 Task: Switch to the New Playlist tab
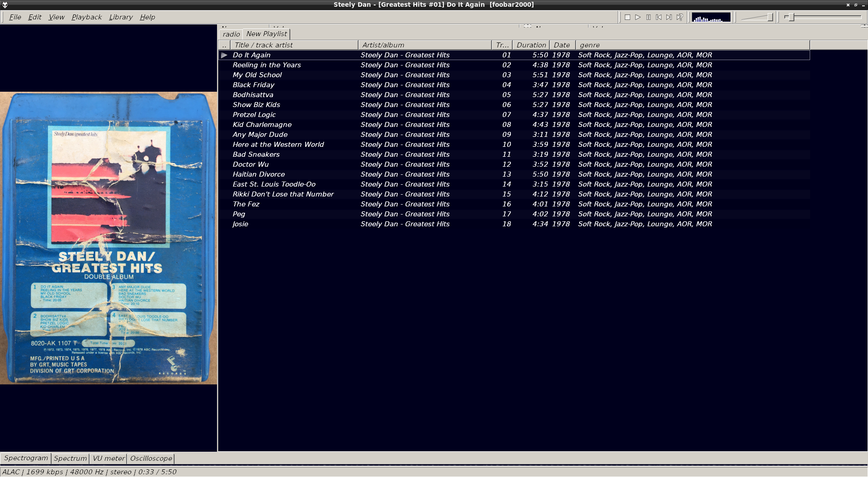click(x=266, y=34)
